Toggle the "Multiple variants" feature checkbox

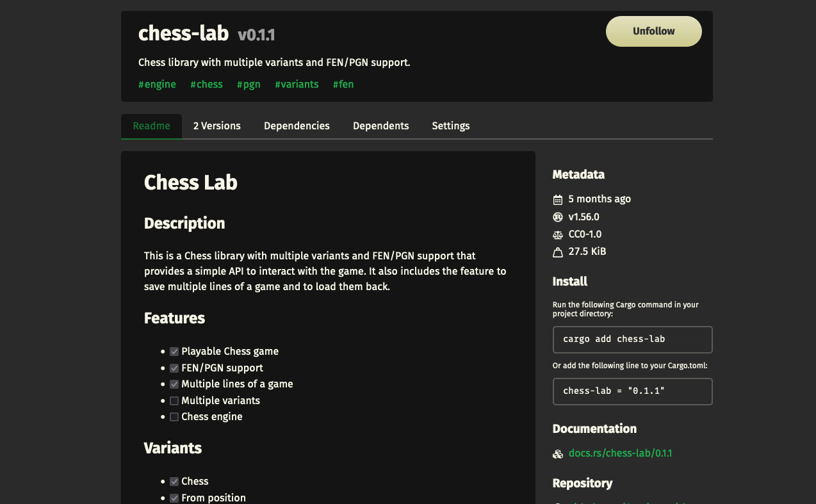pyautogui.click(x=174, y=400)
